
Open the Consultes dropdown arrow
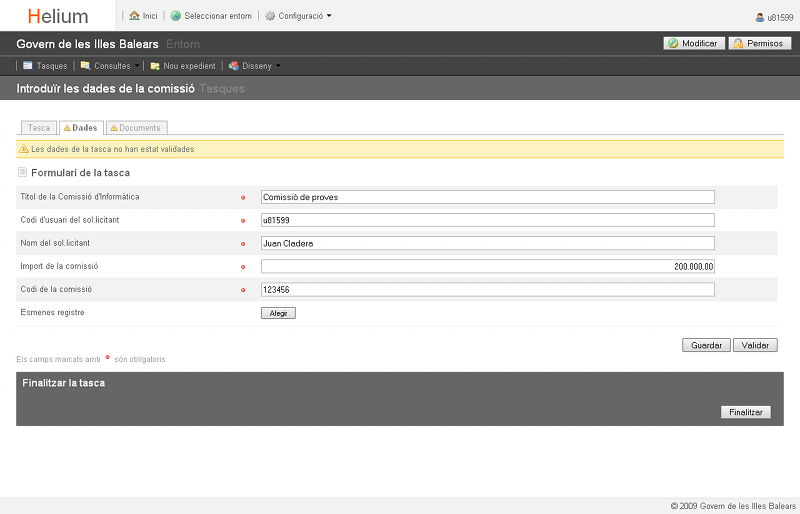click(x=137, y=67)
